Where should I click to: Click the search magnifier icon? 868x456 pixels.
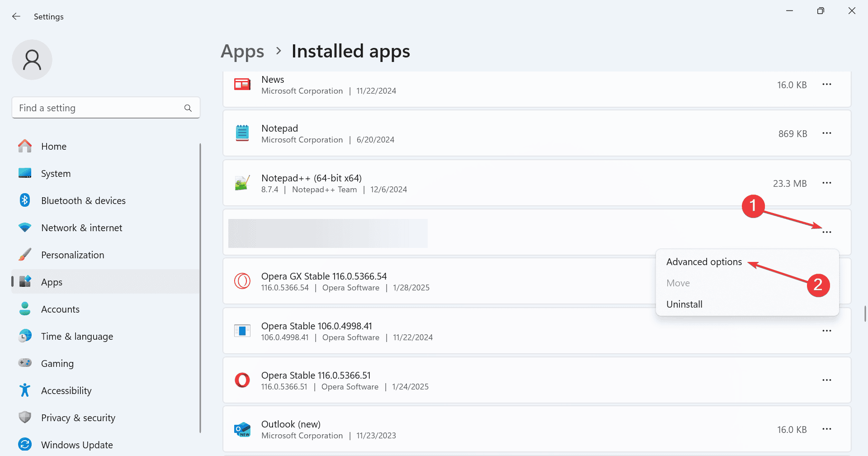coord(188,108)
